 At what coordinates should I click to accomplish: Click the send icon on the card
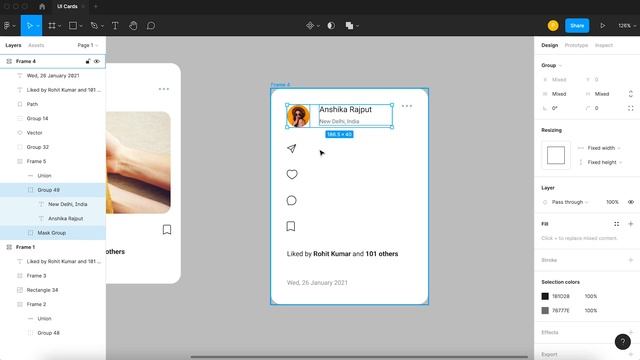(x=291, y=149)
